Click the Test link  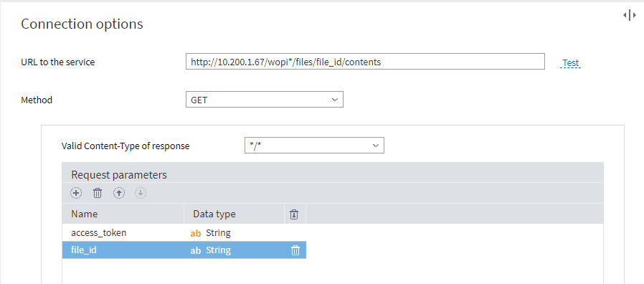tap(570, 63)
